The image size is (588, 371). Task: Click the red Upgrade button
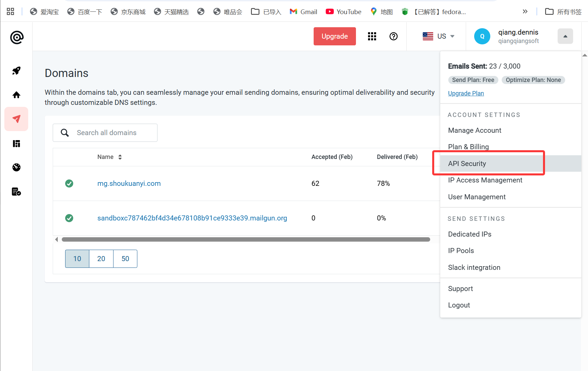(334, 36)
